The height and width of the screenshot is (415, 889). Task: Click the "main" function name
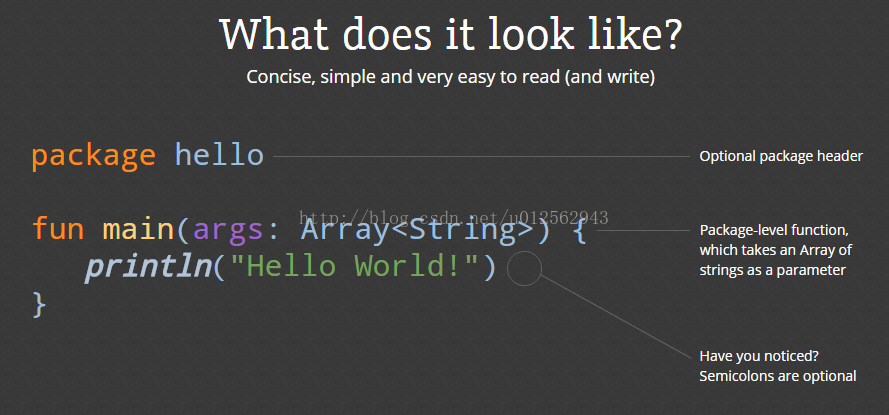coord(138,230)
